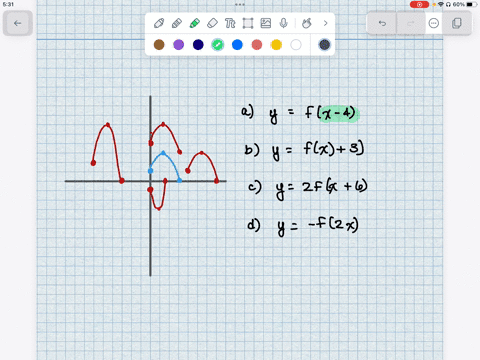480x360 pixels.
Task: Pick the red color swatch
Action: (x=257, y=45)
